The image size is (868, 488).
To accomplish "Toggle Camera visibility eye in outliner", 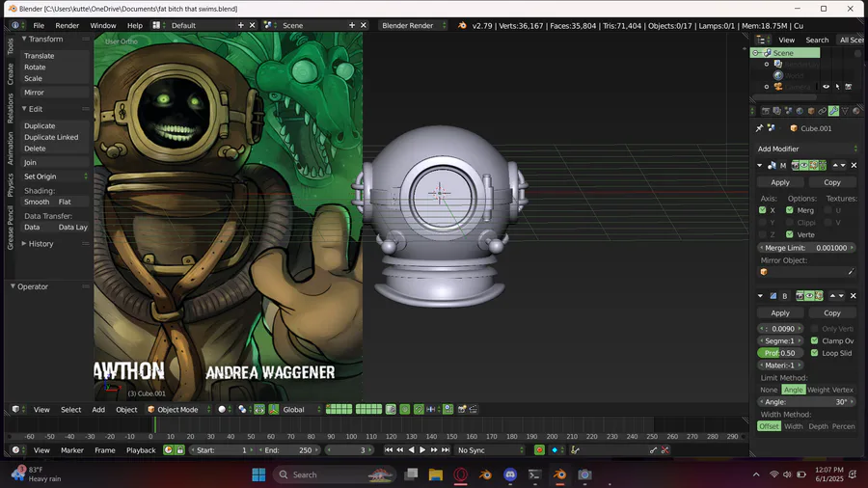I will (826, 87).
